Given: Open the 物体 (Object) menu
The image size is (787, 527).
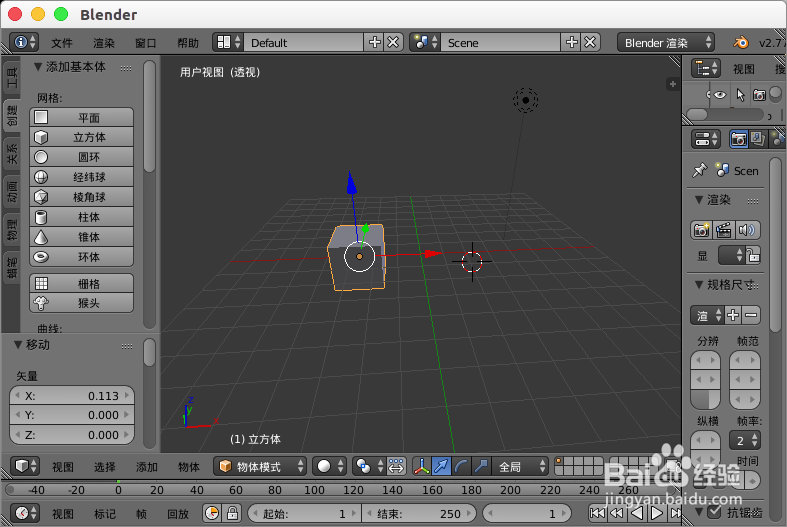Looking at the screenshot, I should (189, 467).
